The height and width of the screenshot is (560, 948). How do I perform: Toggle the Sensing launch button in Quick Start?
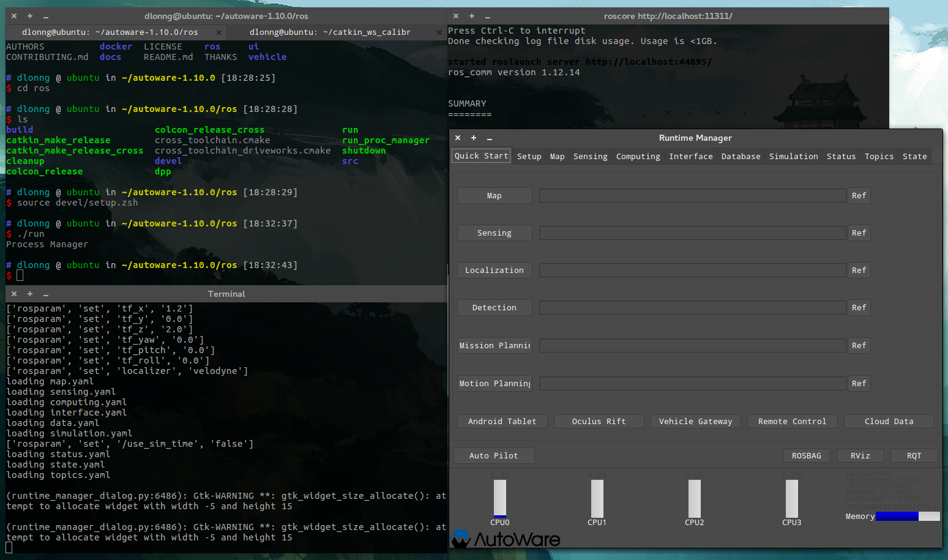click(495, 233)
